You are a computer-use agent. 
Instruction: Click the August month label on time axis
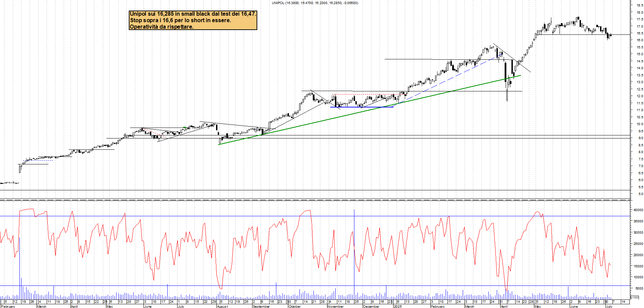pyautogui.click(x=223, y=306)
